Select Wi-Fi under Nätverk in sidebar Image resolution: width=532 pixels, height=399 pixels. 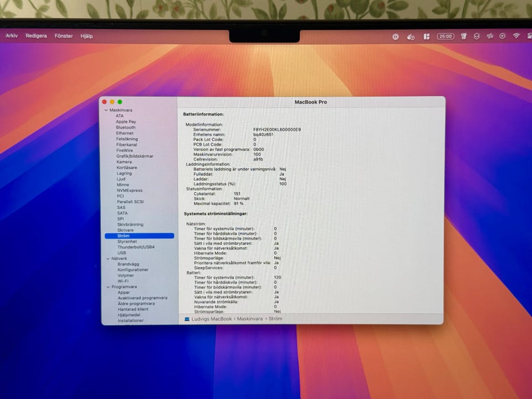pyautogui.click(x=123, y=281)
